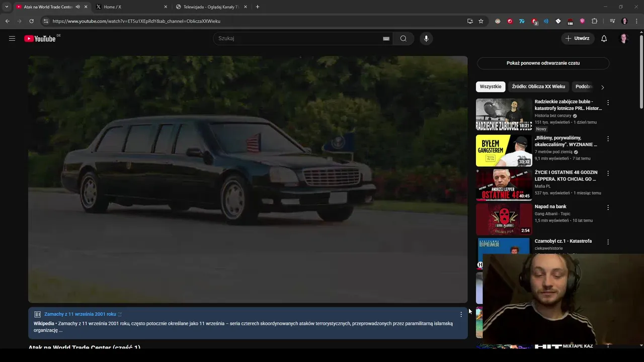This screenshot has width=644, height=362.
Task: Open Czarnobyl cz.1 - Katastrofa title
Action: tap(563, 241)
